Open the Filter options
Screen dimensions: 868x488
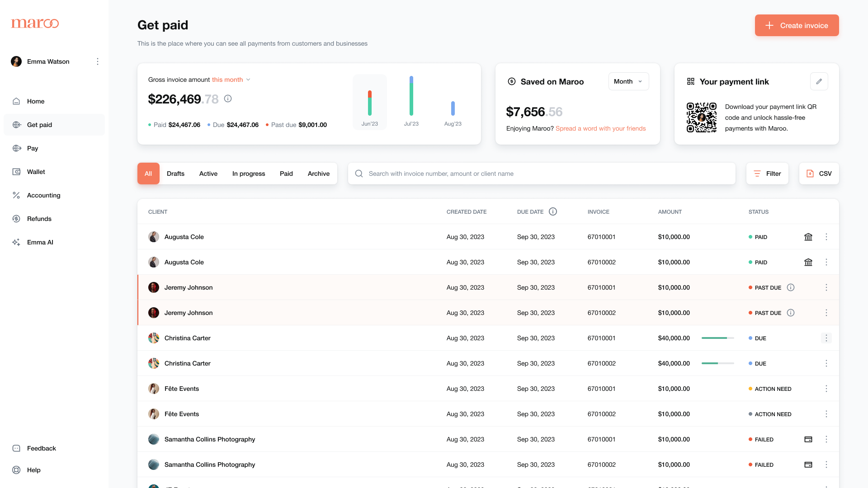point(767,174)
